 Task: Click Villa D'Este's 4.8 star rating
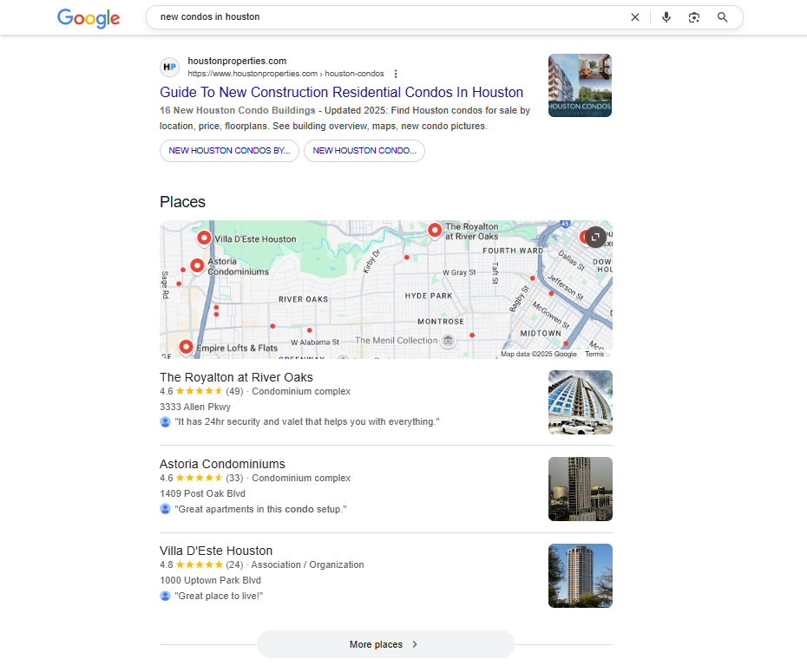coord(199,564)
